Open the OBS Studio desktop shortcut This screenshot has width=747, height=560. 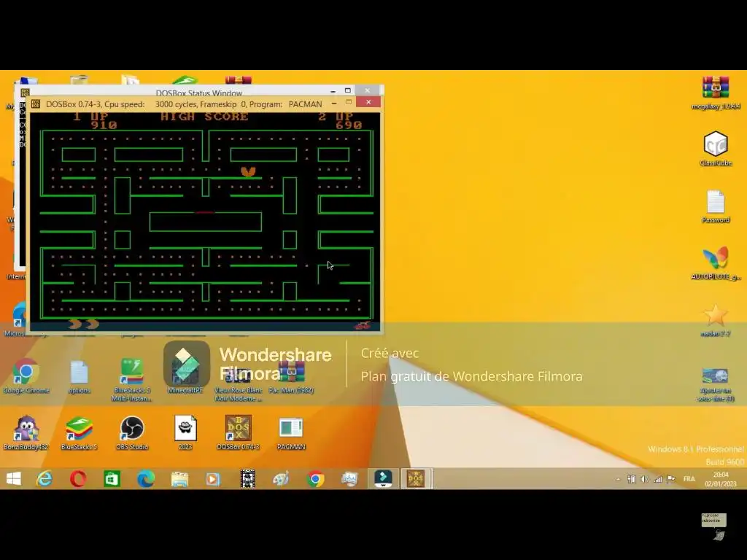click(132, 433)
